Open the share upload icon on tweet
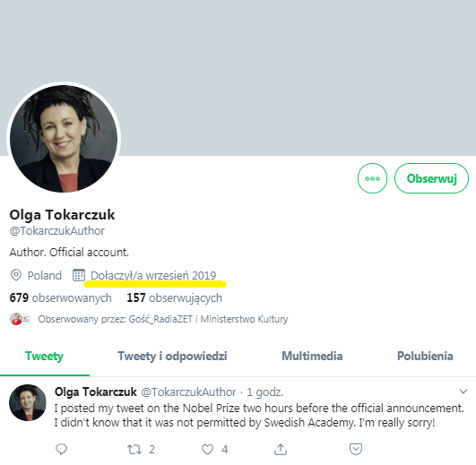476x465 pixels. (x=281, y=449)
